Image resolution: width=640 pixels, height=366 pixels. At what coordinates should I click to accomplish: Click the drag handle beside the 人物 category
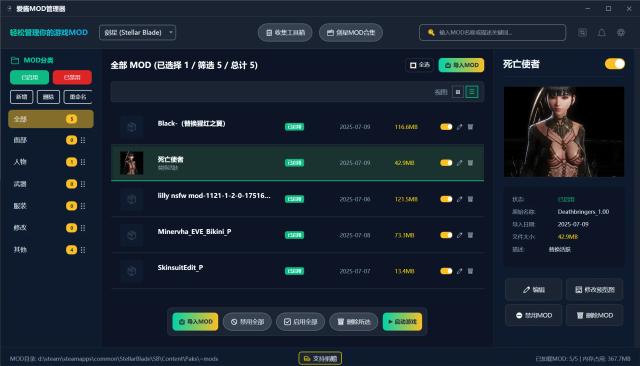click(x=83, y=162)
